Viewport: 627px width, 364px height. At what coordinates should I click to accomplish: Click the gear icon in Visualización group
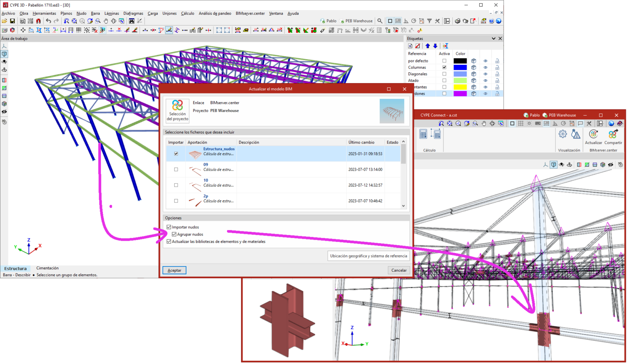(x=563, y=134)
